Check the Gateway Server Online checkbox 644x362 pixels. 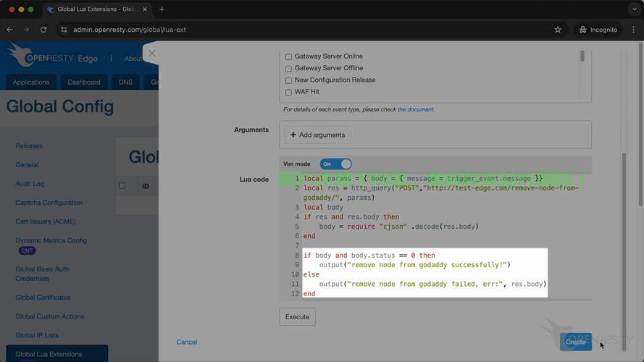tap(288, 56)
